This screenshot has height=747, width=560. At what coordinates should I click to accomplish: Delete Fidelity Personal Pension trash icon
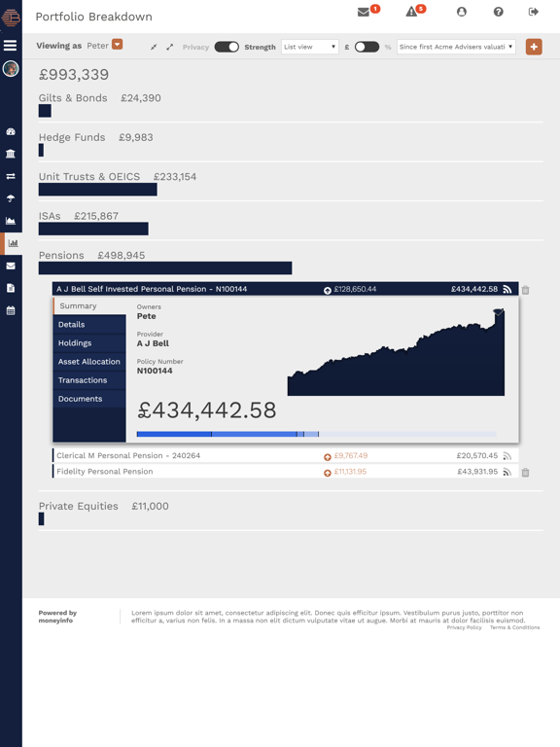click(x=525, y=472)
